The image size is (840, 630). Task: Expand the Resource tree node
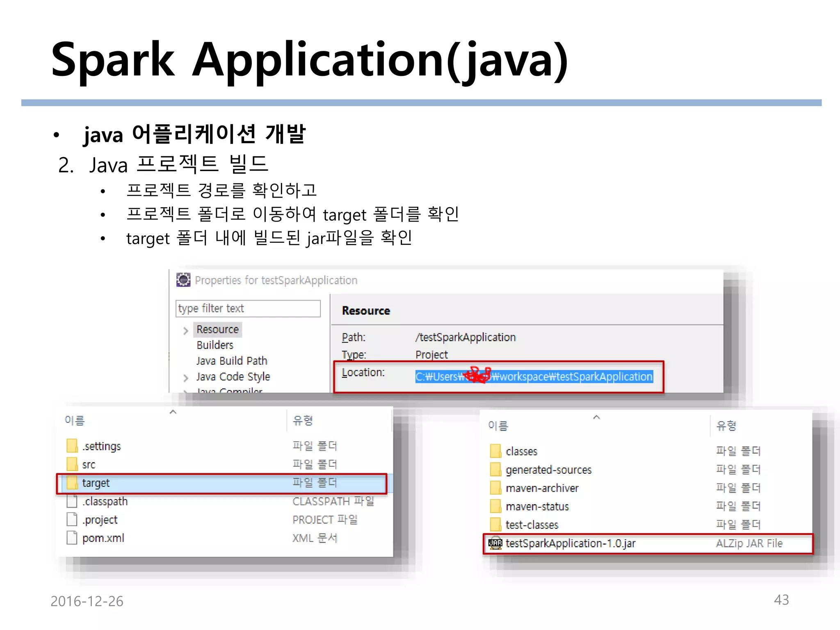pos(186,331)
